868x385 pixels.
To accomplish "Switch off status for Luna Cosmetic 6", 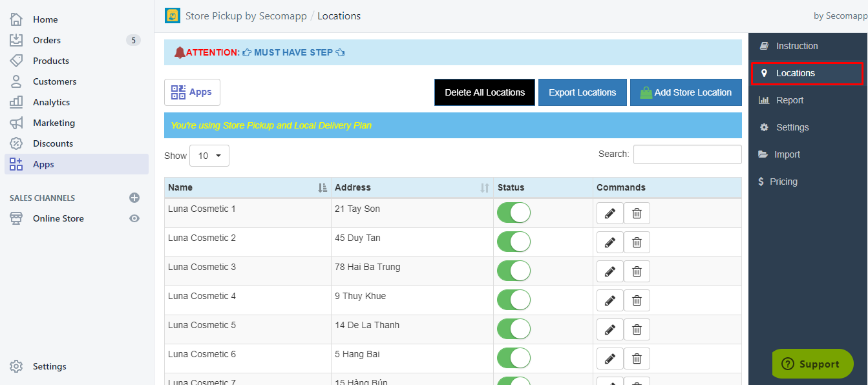I will pos(514,358).
